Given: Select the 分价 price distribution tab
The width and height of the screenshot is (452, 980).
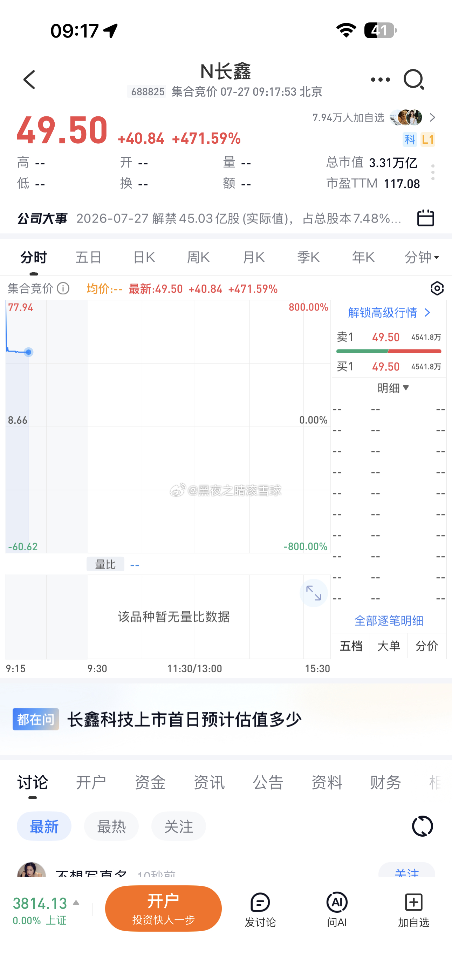Looking at the screenshot, I should pos(426,646).
